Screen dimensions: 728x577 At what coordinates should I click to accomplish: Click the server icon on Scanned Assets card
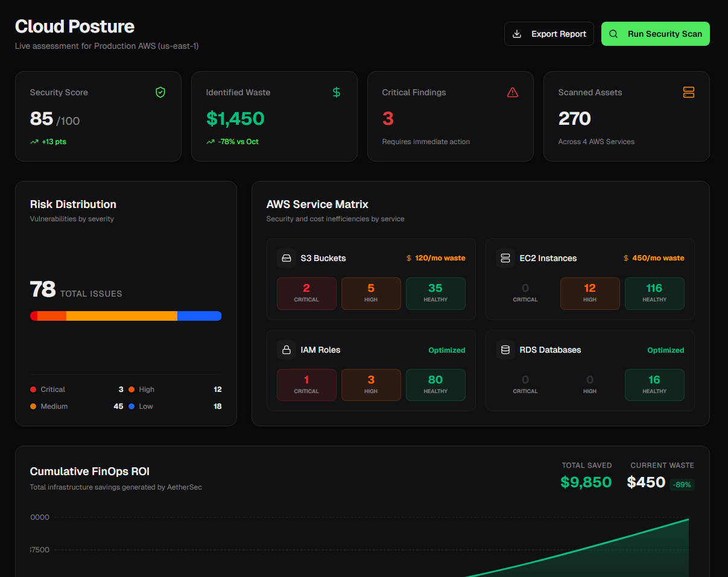[x=689, y=92]
